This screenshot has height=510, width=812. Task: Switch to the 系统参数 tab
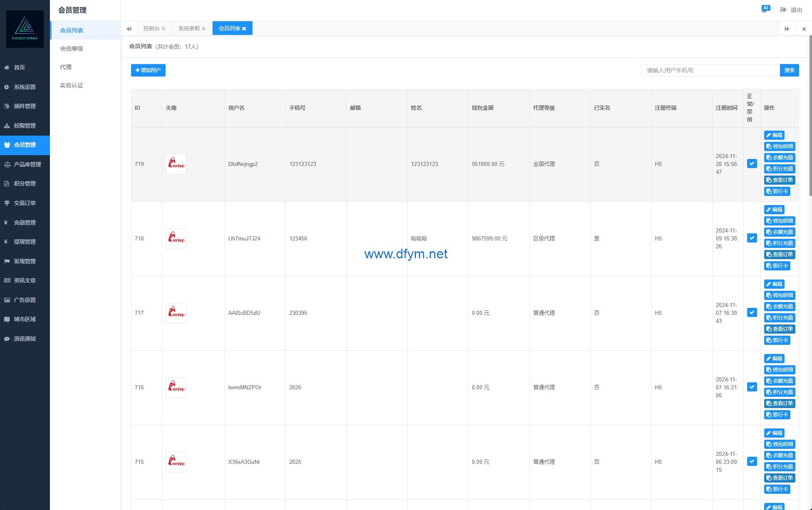189,28
